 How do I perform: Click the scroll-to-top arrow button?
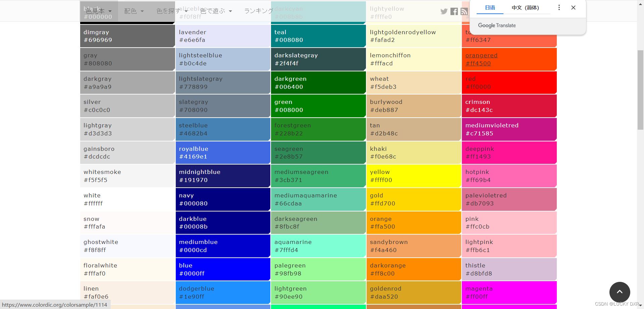[620, 292]
